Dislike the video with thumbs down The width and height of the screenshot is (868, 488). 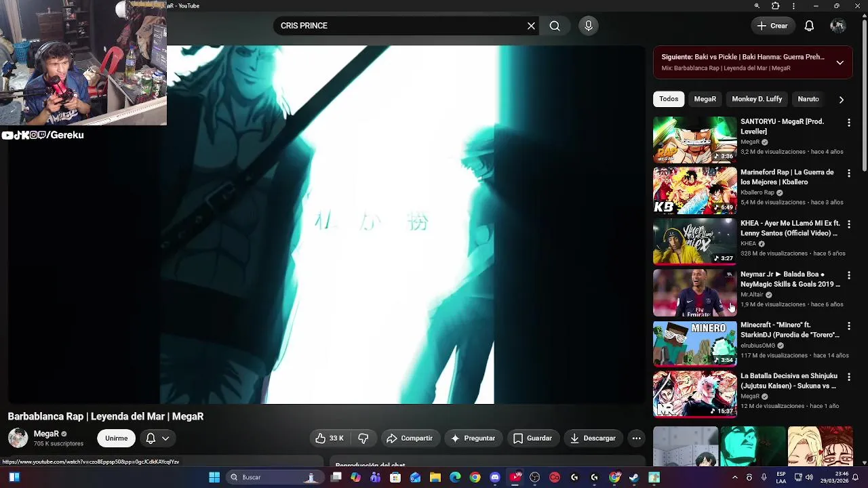click(x=363, y=439)
